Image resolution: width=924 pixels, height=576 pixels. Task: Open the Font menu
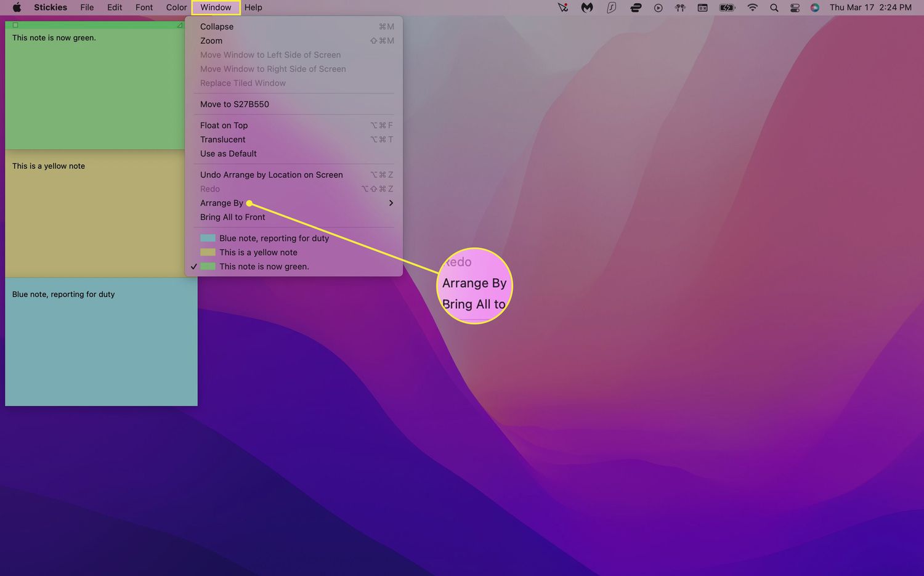[x=144, y=7]
